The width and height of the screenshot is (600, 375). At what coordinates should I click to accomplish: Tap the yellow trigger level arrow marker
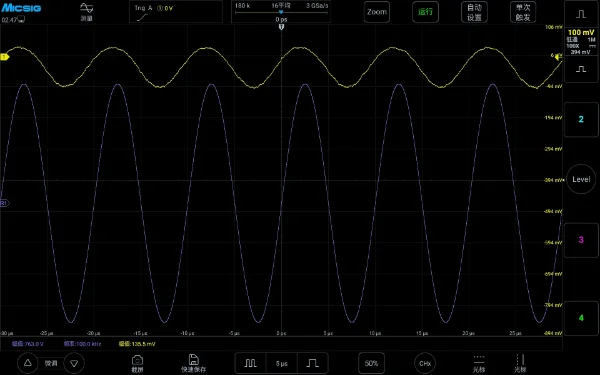click(558, 57)
